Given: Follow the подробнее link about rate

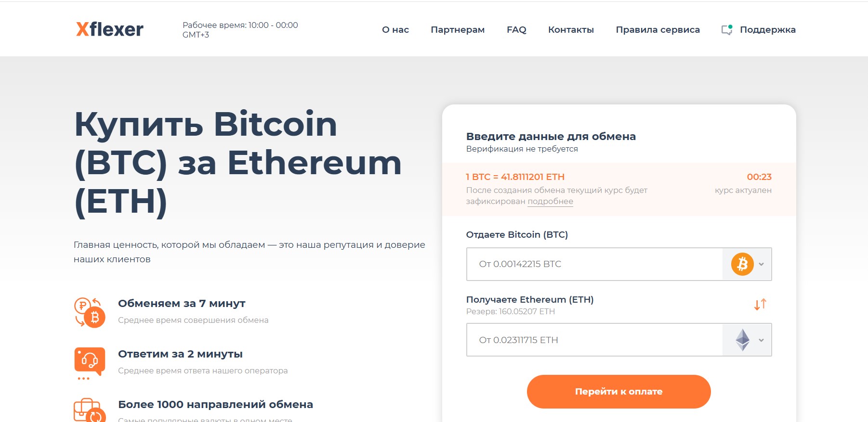Looking at the screenshot, I should 550,202.
